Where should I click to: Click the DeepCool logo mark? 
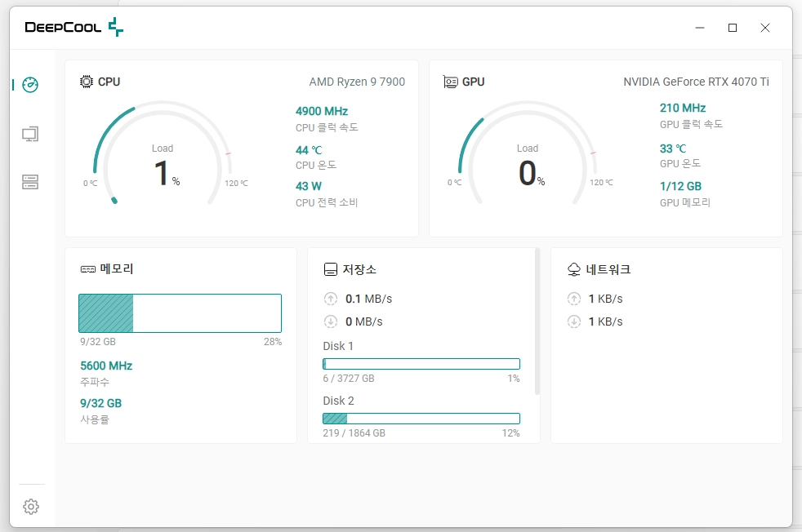coord(116,27)
